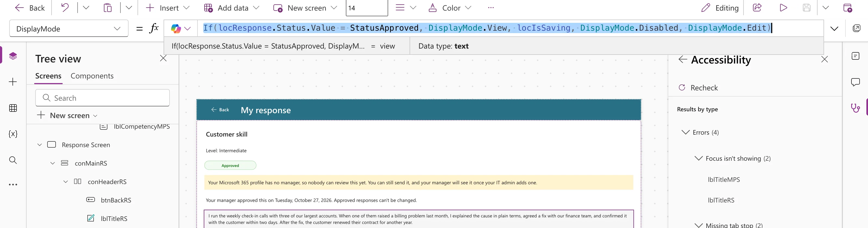Click the Approved status badge
The height and width of the screenshot is (228, 868).
pyautogui.click(x=230, y=165)
